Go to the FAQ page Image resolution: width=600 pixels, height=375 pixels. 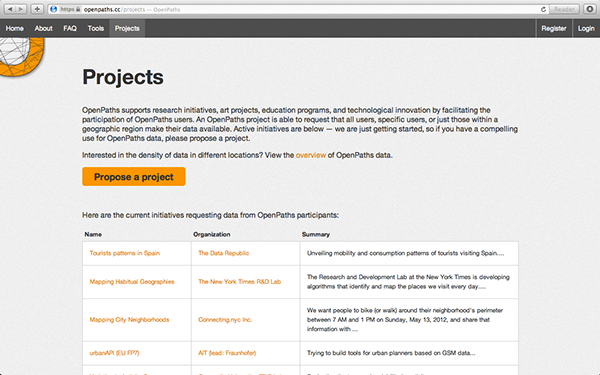70,28
